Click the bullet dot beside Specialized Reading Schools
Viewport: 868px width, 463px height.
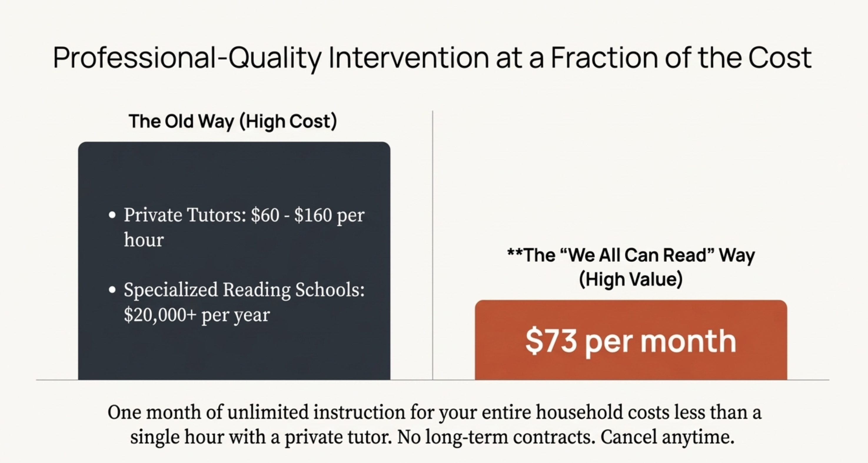[112, 290]
